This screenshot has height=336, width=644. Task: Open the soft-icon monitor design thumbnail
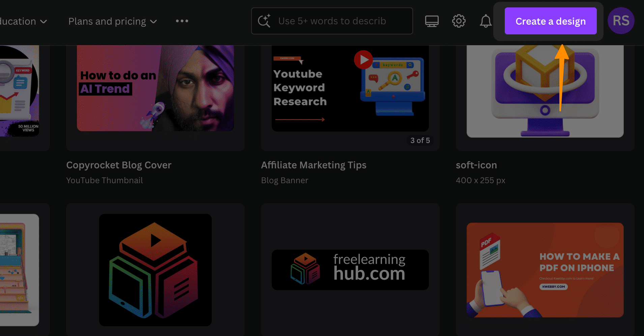click(545, 91)
